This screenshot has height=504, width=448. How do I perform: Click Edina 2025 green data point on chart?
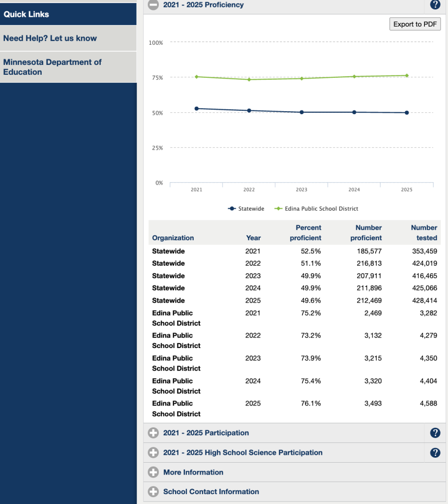click(407, 75)
